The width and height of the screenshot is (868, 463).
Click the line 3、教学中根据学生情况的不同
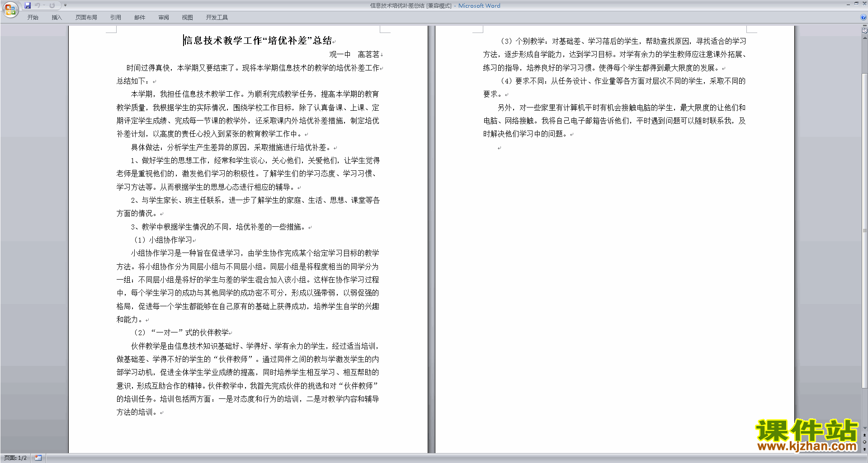(x=219, y=227)
